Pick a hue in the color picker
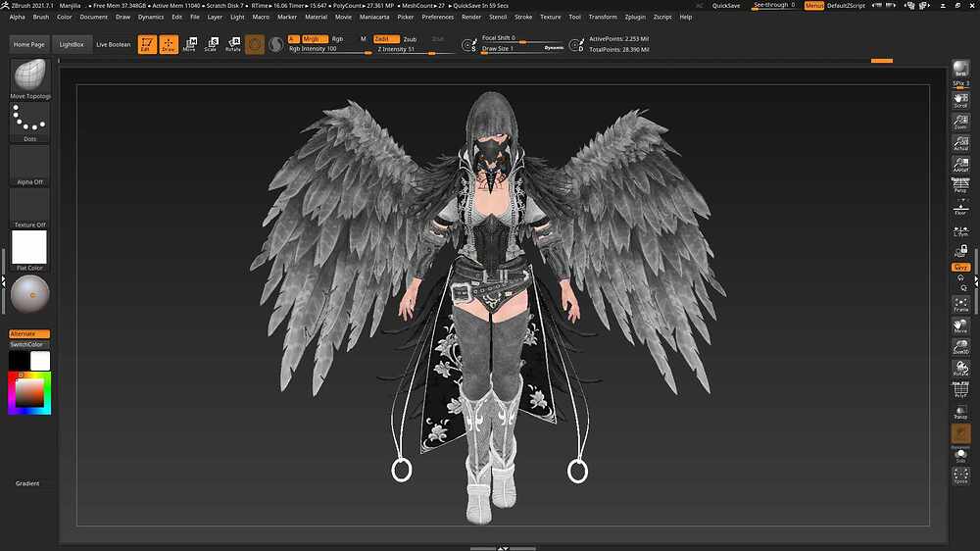Viewport: 980px width, 551px height. click(29, 393)
